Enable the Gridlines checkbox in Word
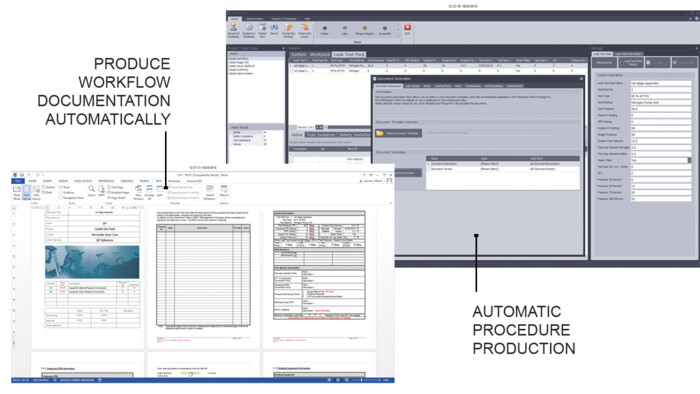The height and width of the screenshot is (394, 700). pyautogui.click(x=61, y=192)
